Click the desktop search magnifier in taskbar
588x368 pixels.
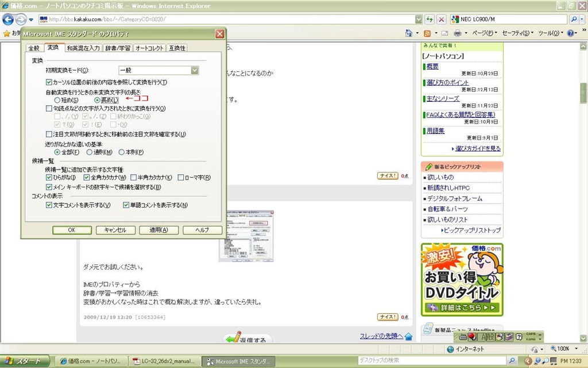coord(512,361)
